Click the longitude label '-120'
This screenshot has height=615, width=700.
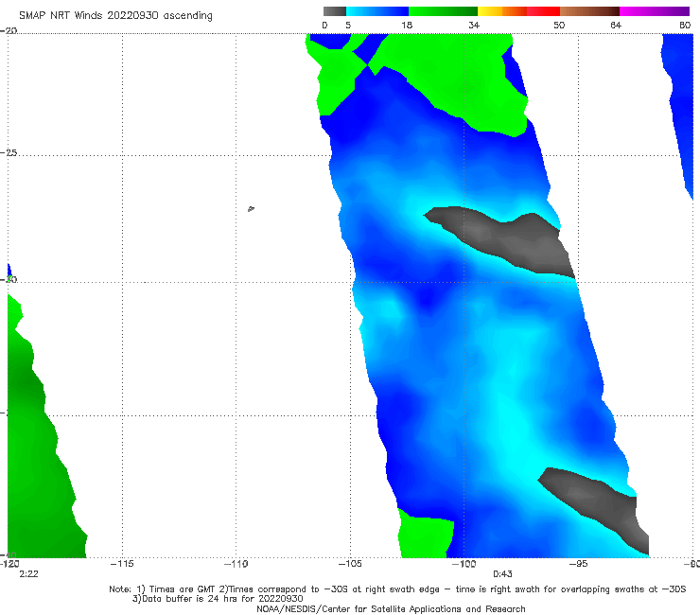click(9, 564)
